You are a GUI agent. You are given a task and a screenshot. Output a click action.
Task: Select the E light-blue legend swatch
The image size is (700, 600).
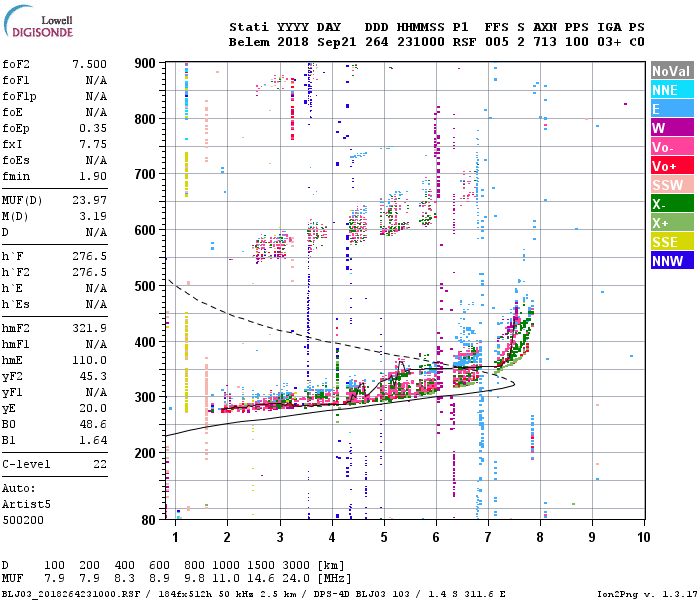click(672, 109)
